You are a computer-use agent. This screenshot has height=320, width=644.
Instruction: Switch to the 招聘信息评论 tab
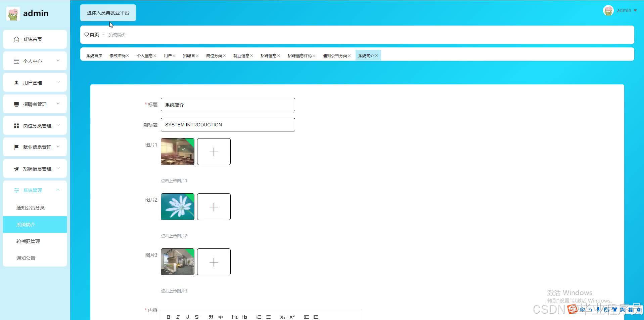coord(300,56)
